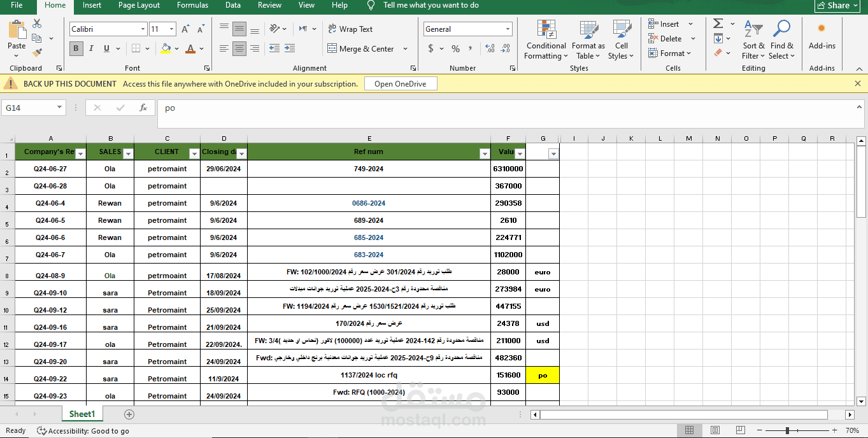Apply Percent Style formatting

point(455,48)
